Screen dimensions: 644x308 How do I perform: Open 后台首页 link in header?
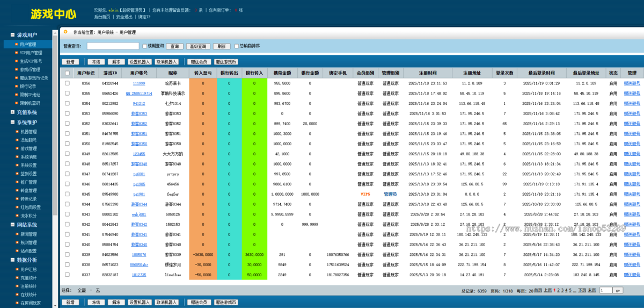[x=102, y=17]
